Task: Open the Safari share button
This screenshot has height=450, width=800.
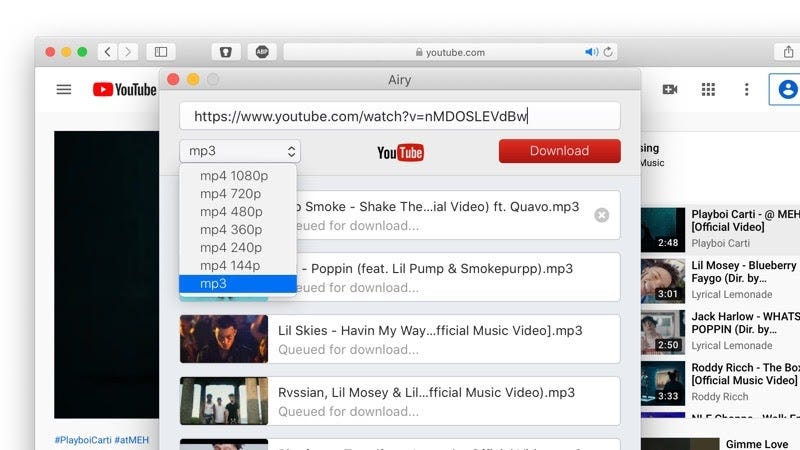Action: tap(788, 52)
